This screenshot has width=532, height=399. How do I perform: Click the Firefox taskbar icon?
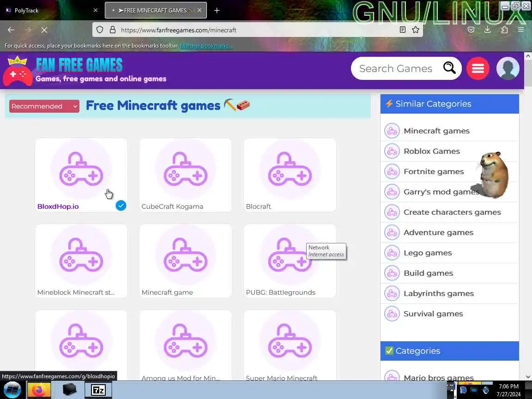tap(39, 390)
